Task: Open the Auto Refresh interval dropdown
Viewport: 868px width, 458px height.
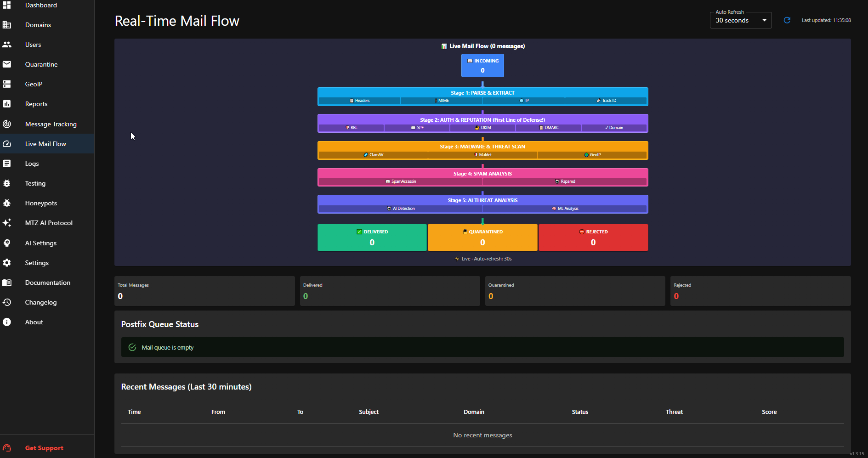Action: tap(740, 20)
